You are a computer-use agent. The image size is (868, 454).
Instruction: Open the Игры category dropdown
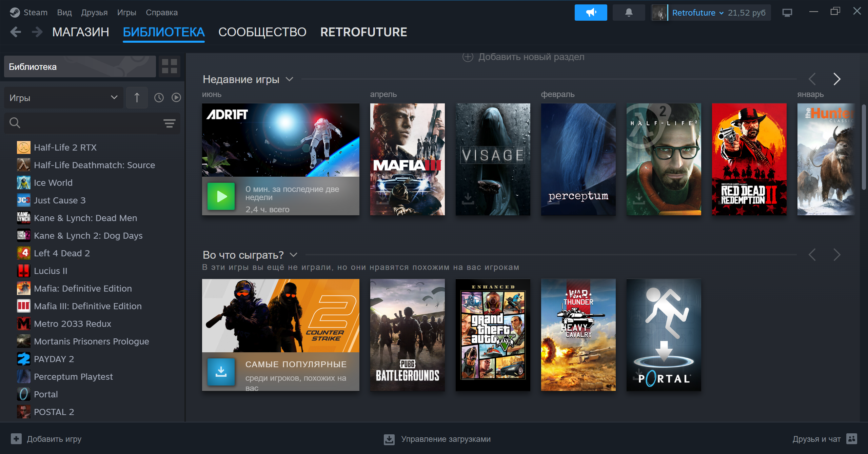pos(64,98)
